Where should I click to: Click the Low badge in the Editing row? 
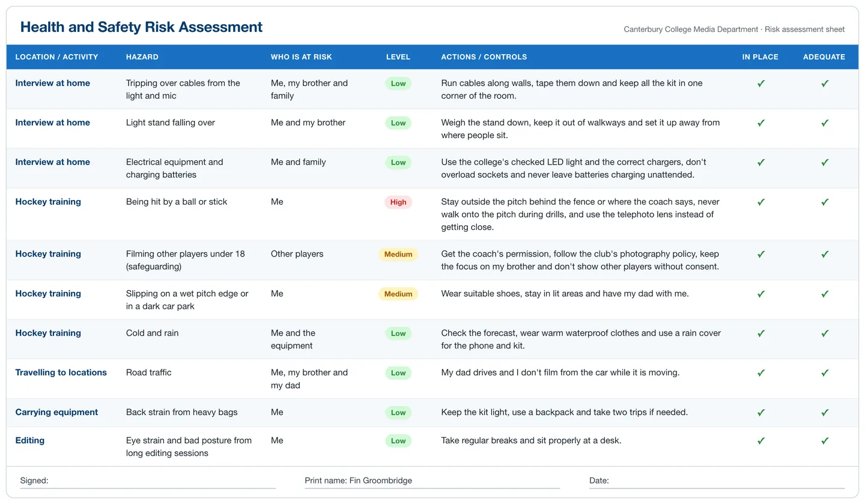tap(398, 441)
